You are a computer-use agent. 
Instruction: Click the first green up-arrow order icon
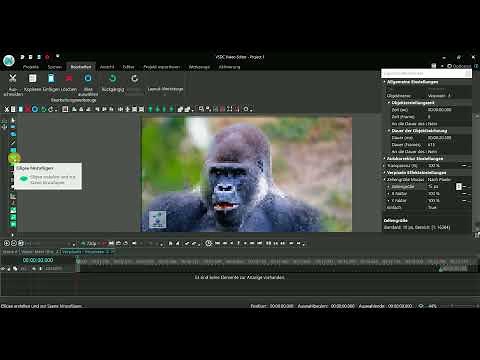(x=150, y=109)
